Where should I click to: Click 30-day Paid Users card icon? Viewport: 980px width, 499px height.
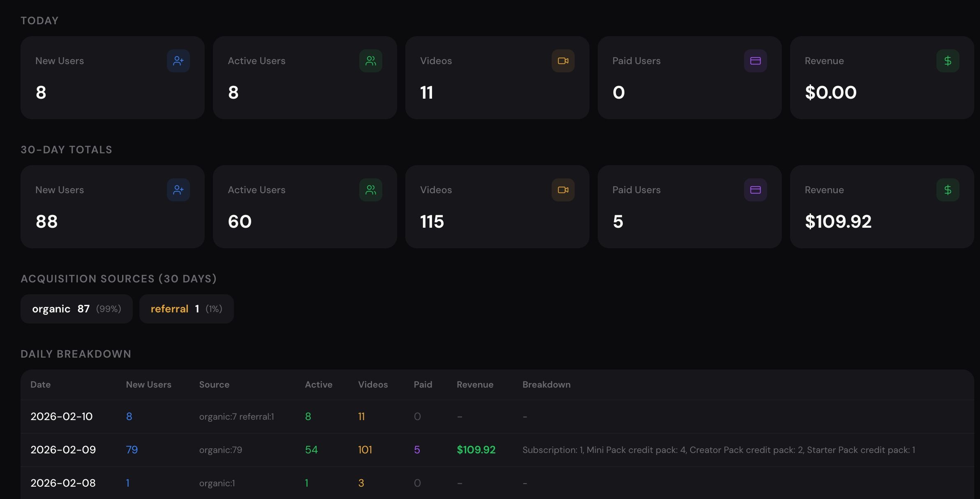(755, 190)
